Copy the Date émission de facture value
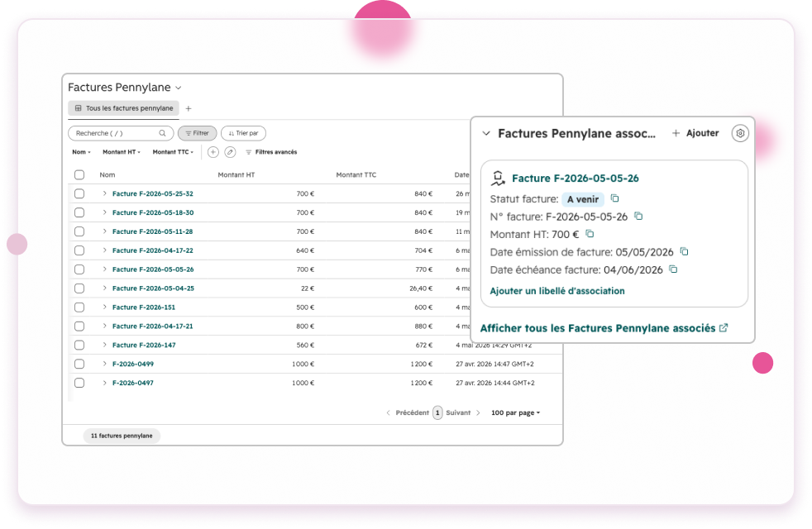Image resolution: width=812 pixels, height=529 pixels. coord(684,251)
